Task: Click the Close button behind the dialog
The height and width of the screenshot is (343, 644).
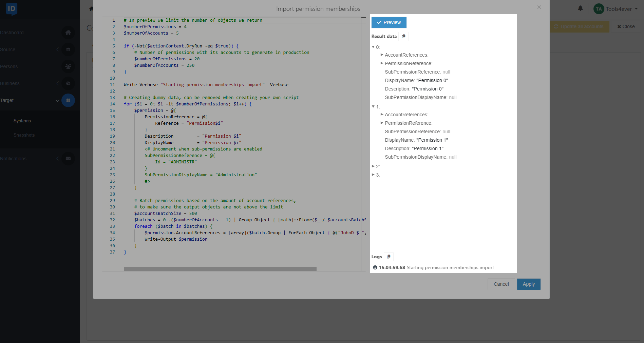Action: coord(626,26)
